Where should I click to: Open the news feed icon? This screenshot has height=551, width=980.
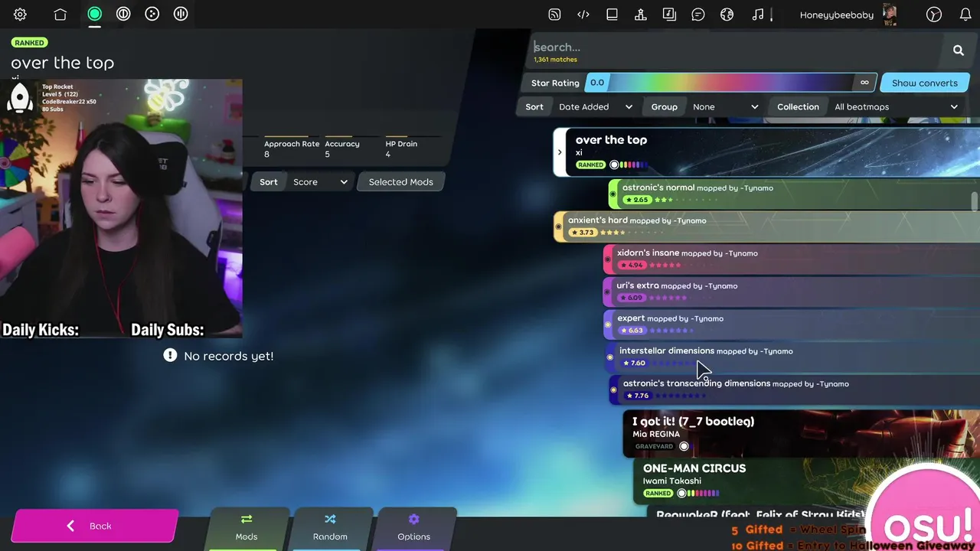tap(555, 15)
